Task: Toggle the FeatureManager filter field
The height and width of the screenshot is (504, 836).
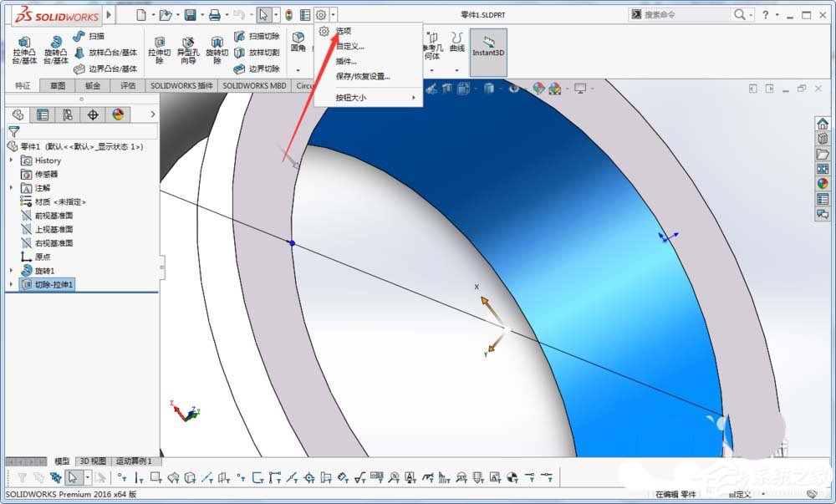Action: (14, 131)
